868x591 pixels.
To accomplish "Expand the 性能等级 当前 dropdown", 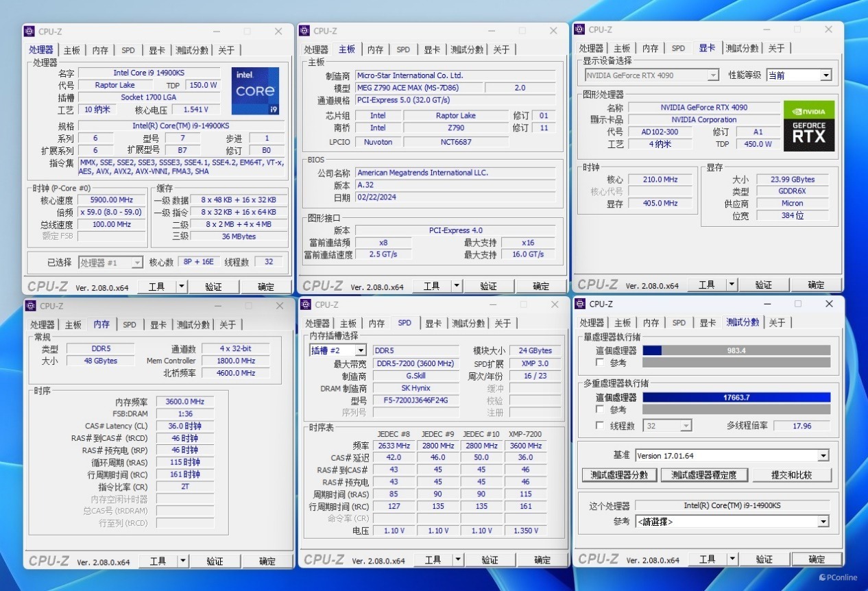I will (x=799, y=75).
